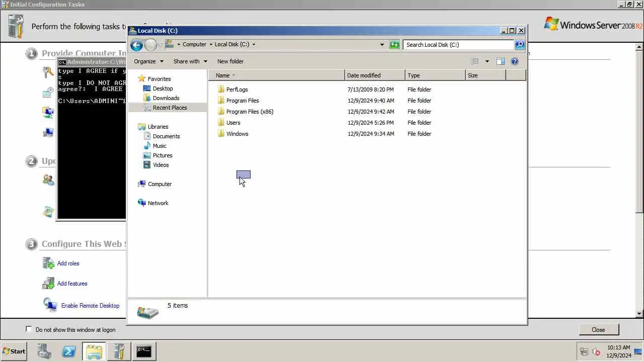Viewport: 644px width, 362px height.
Task: Launch Windows PowerShell from the taskbar
Action: click(x=69, y=351)
